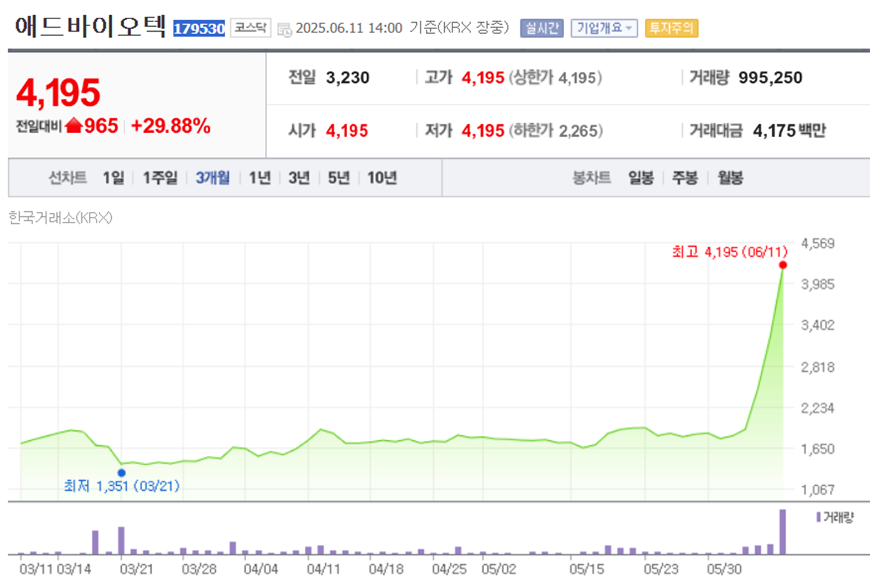Select the 1년 line chart tab

click(260, 178)
